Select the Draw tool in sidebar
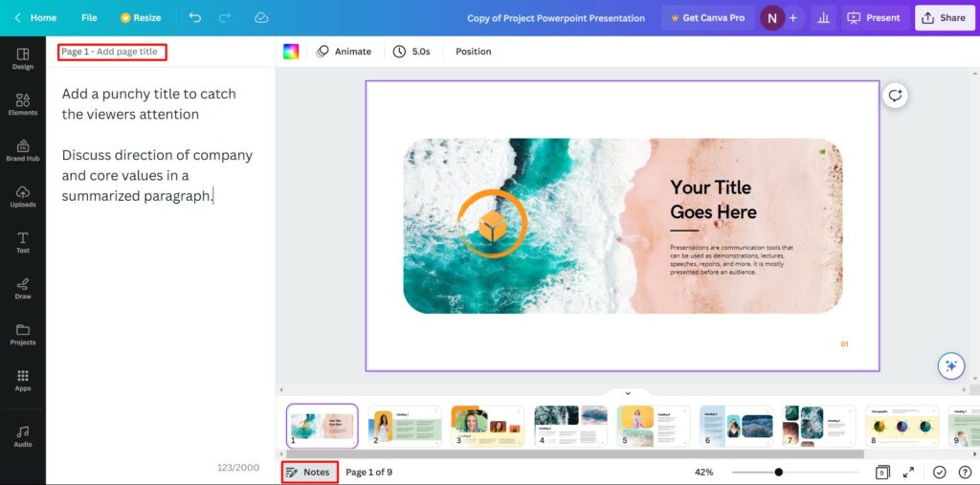This screenshot has height=485, width=980. point(23,288)
